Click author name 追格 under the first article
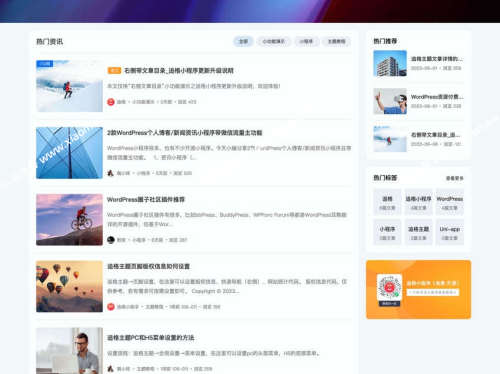 coord(121,102)
